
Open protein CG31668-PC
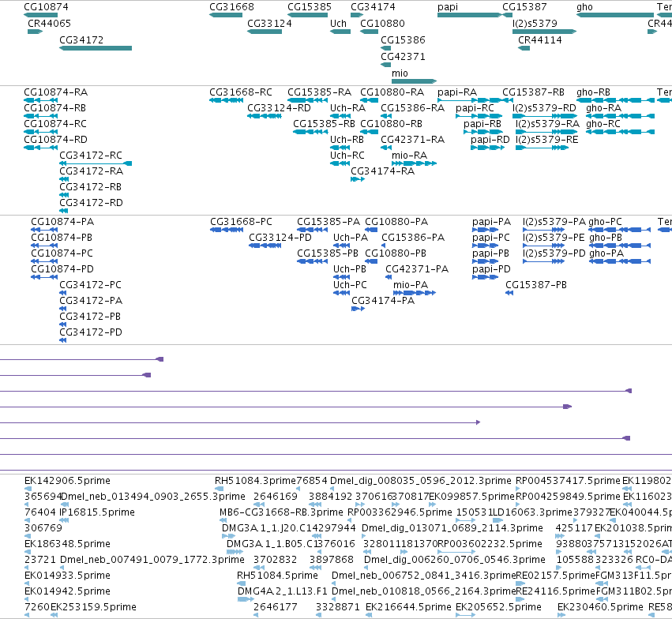point(242,222)
